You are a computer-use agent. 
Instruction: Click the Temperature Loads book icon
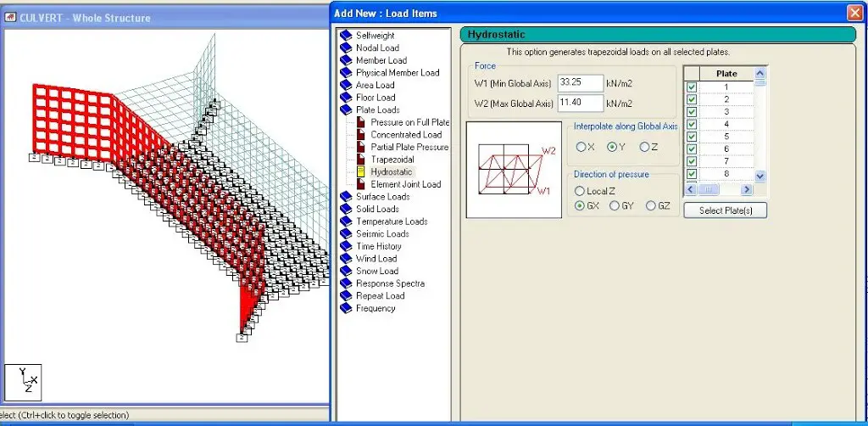[346, 221]
